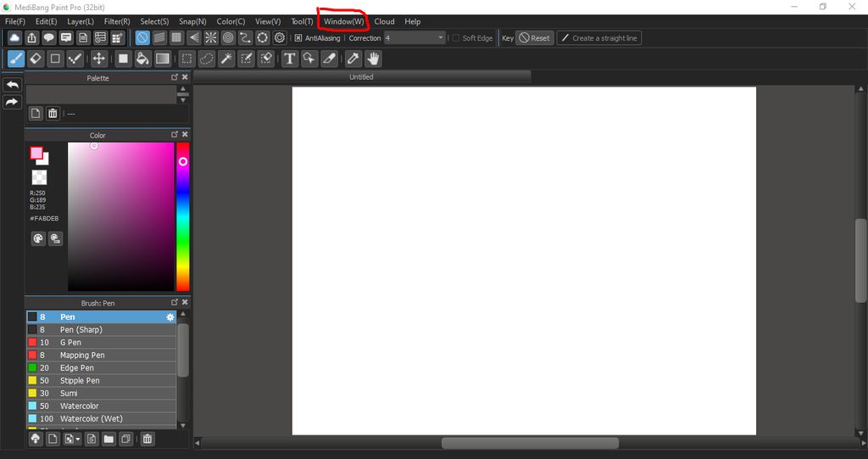This screenshot has width=868, height=459.
Task: Open add-brush type dropdown arrow
Action: point(78,439)
